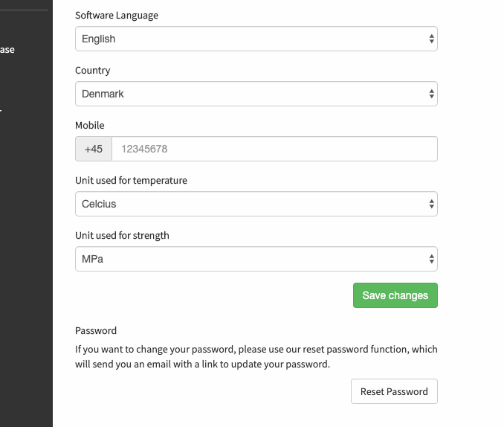Viewport: 504px width, 427px height.
Task: Select the sidebar item ending in 'ase'
Action: 7,50
